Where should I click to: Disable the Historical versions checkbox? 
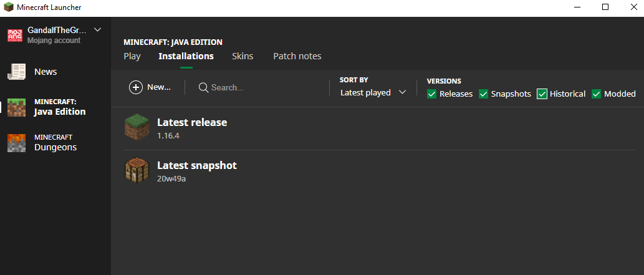[542, 94]
